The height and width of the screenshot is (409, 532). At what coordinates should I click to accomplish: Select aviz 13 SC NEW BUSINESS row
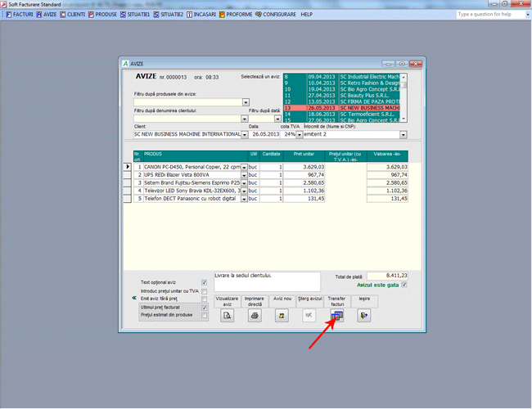pos(341,108)
